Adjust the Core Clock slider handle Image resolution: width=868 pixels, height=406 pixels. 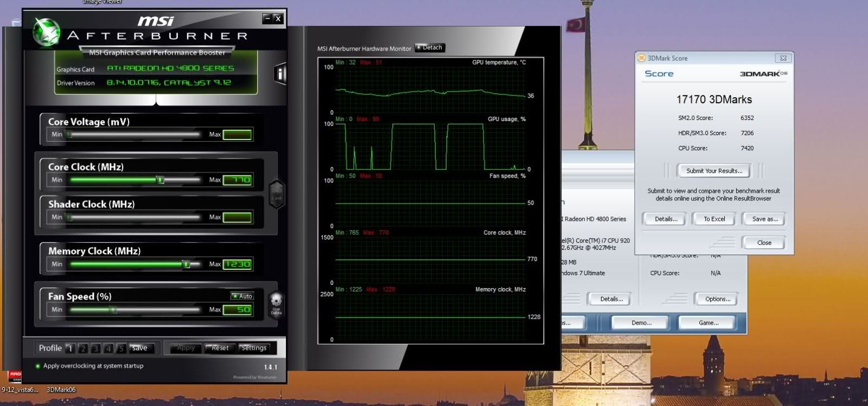160,180
